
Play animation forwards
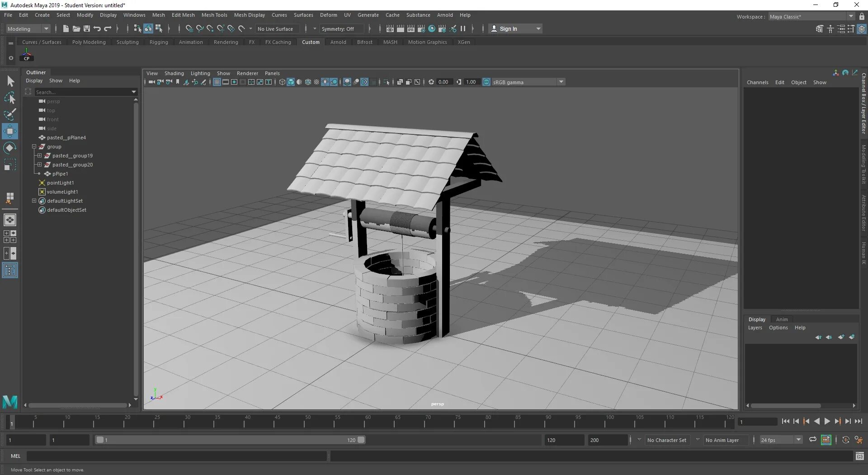[827, 421]
